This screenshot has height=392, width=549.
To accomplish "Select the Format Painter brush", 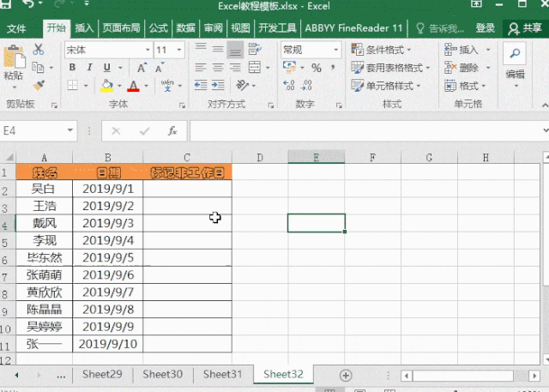I will click(39, 85).
